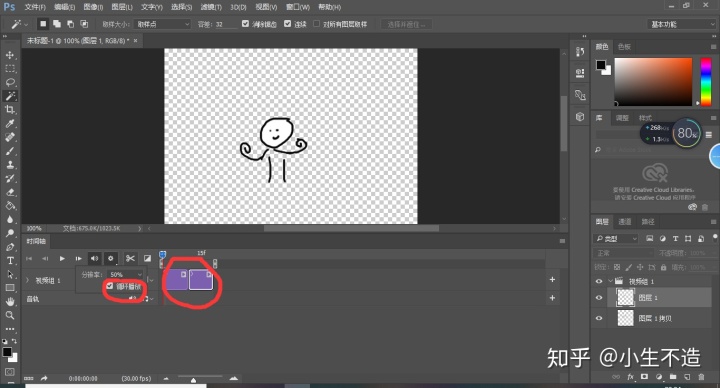
Task: Click the render video arrow icon
Action: [44, 378]
